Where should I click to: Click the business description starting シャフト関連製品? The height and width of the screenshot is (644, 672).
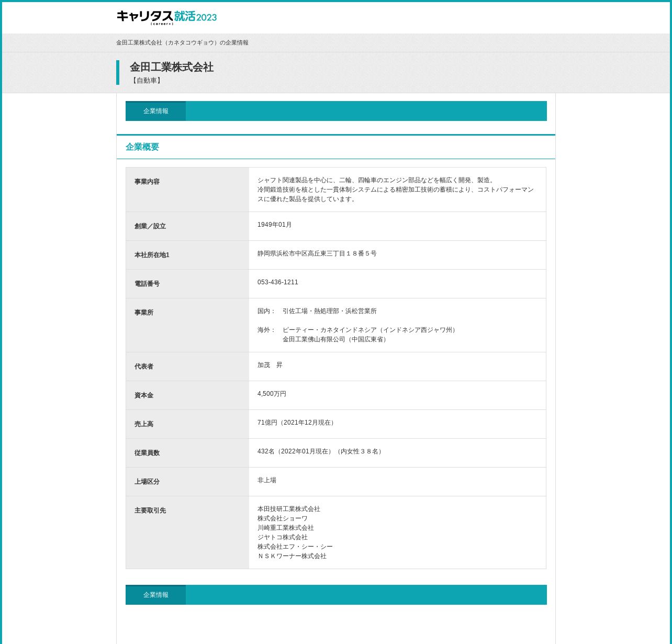[x=396, y=190]
